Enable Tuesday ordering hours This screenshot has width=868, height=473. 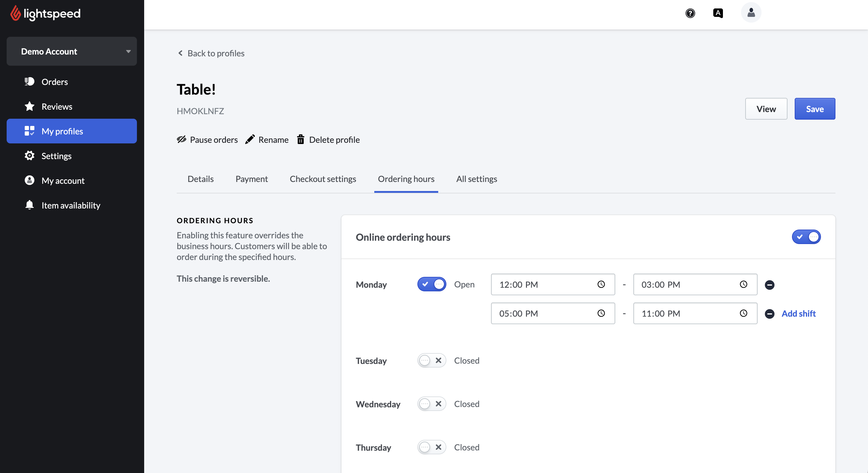pos(432,361)
